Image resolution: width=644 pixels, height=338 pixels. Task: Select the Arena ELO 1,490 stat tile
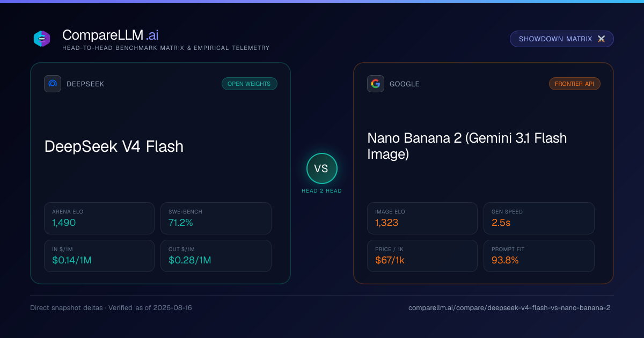100,218
